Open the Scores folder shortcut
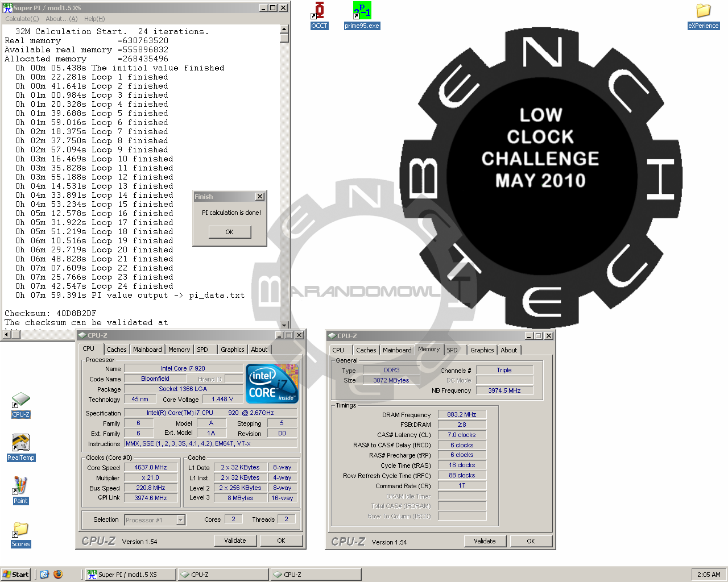Viewport: 728px width, 582px height. (x=20, y=534)
